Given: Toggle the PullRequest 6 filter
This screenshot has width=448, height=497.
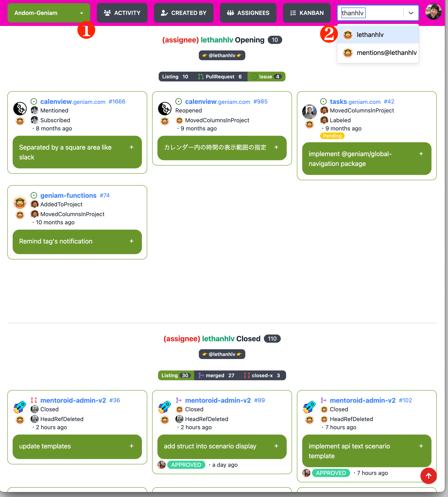Looking at the screenshot, I should 220,77.
